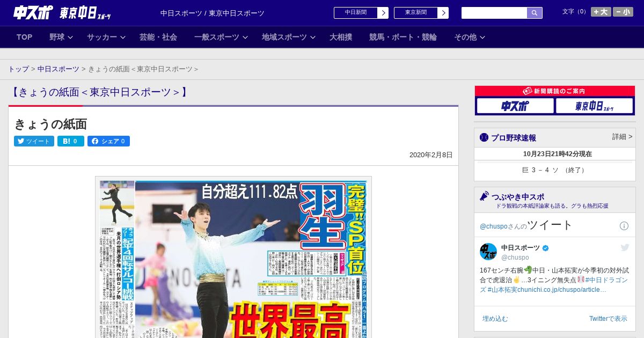Click arrow next to 中日新聞
644x338 pixels.
tap(383, 13)
